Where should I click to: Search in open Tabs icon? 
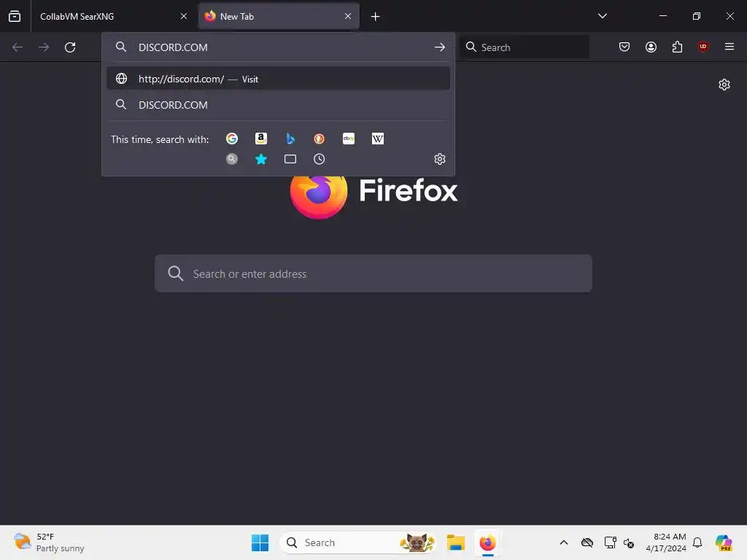[290, 159]
